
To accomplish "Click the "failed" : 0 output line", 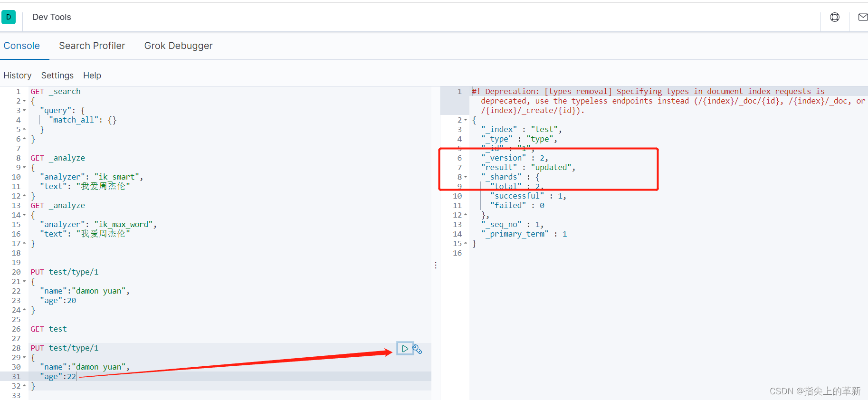I will 517,205.
